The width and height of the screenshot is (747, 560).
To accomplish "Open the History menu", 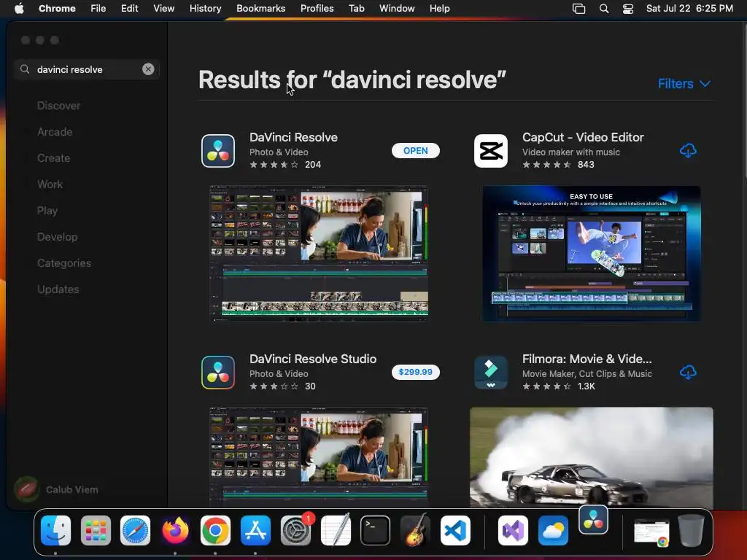I will (205, 9).
